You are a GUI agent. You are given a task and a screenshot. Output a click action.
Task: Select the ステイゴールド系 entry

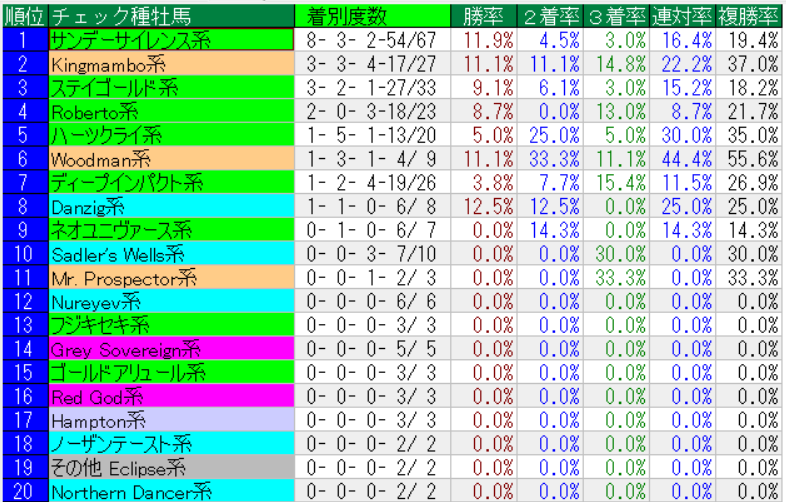[171, 87]
